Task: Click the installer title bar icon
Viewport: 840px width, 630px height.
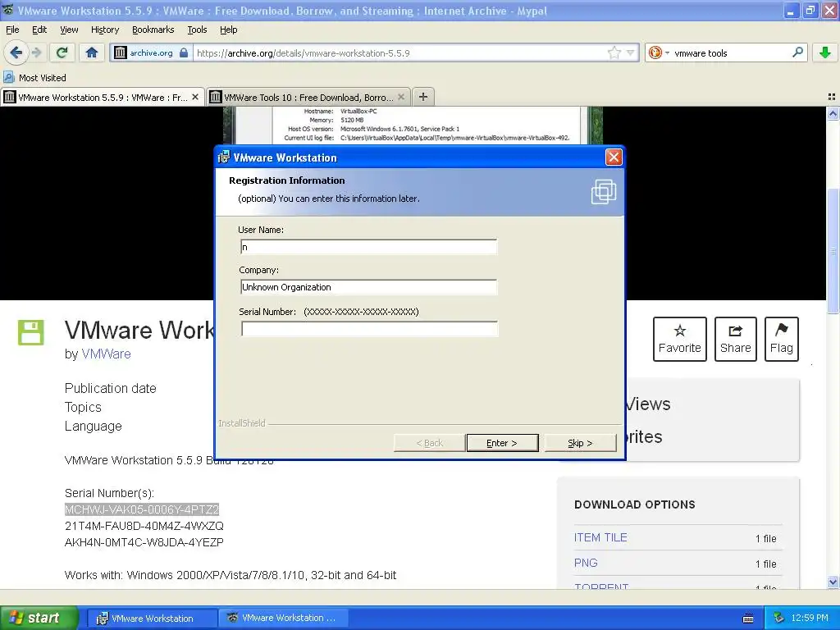Action: (224, 157)
